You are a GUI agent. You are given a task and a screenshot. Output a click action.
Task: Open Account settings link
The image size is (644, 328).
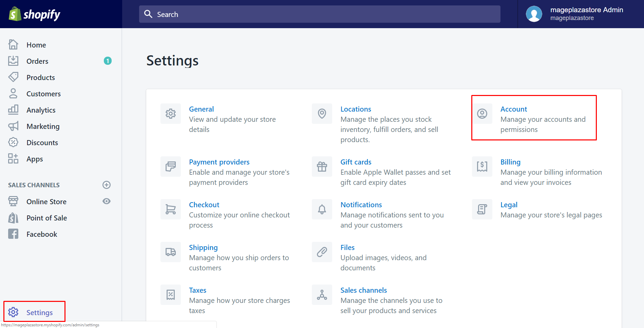pyautogui.click(x=514, y=109)
